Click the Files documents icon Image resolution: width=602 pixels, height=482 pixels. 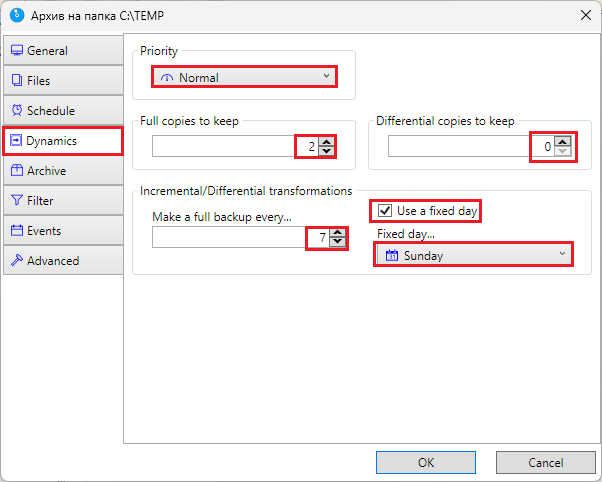(17, 80)
